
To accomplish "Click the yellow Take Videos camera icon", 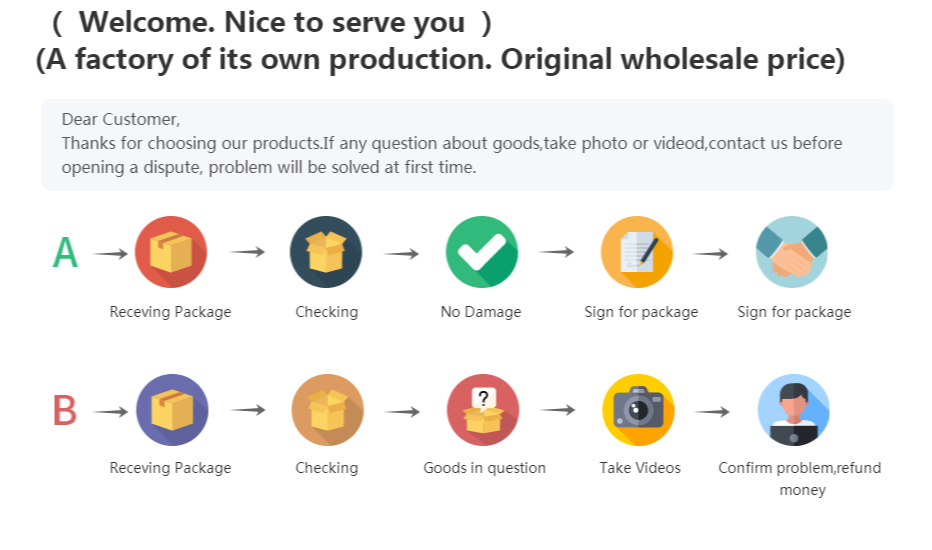I will 638,410.
